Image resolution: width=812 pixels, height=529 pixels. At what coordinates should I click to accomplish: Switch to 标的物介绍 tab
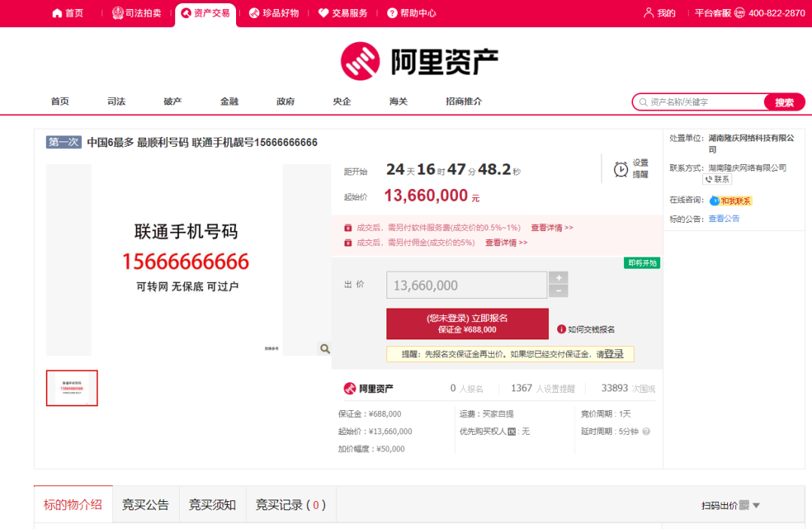tap(73, 504)
